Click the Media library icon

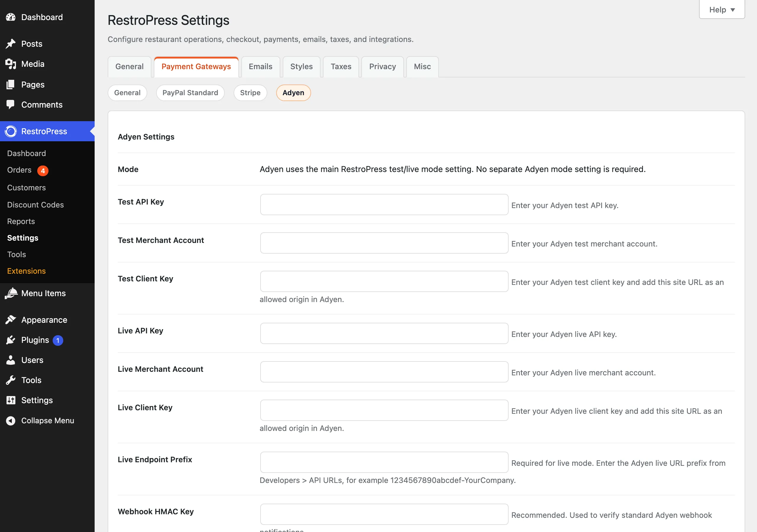[x=11, y=64]
